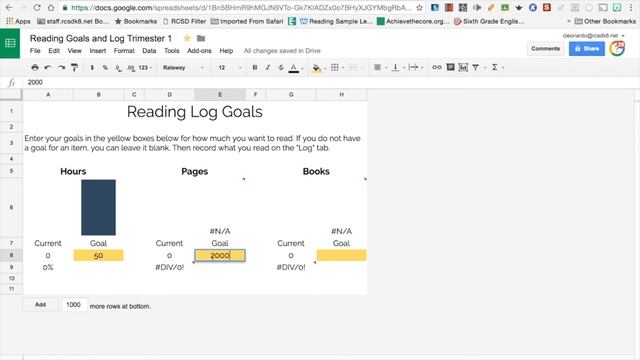
Task: Click the colorful account avatar icon
Action: coord(617,49)
